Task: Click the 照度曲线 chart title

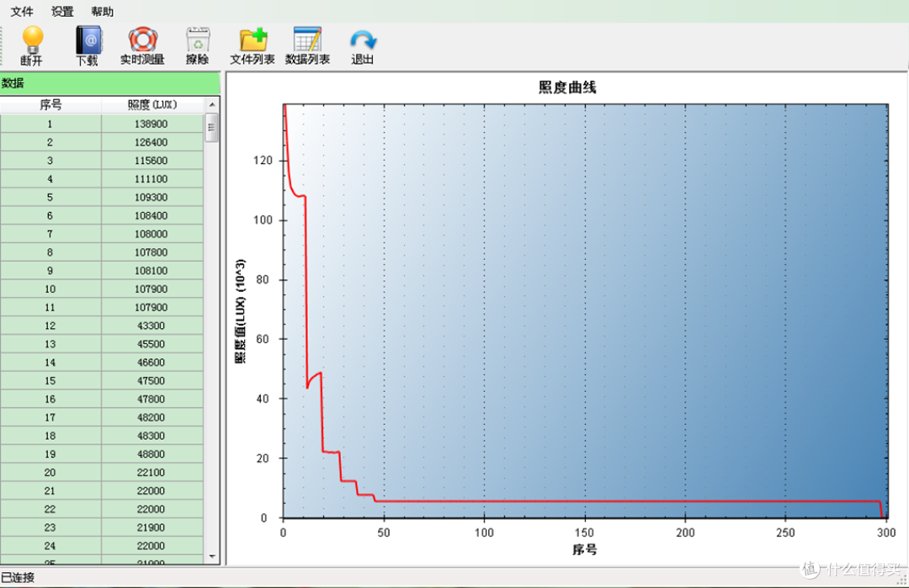Action: coord(567,87)
